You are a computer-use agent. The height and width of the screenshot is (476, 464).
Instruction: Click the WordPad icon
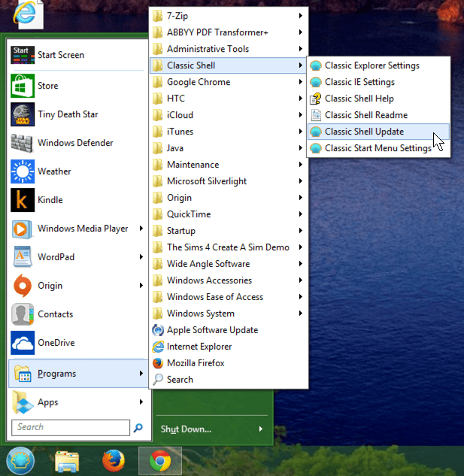[23, 257]
